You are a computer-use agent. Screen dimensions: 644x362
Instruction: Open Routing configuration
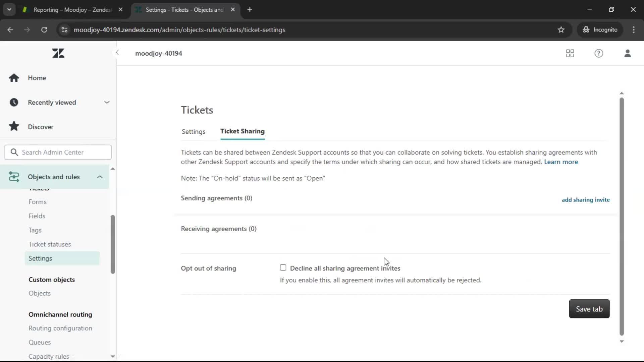(60, 328)
